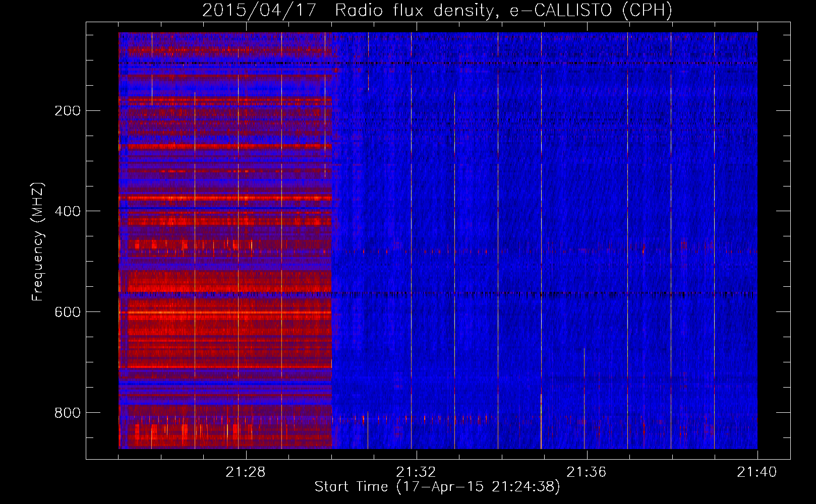Image resolution: width=816 pixels, height=504 pixels.
Task: Click the 'Start Time (17-Apr-15 21:24:38)' label
Action: (x=437, y=487)
